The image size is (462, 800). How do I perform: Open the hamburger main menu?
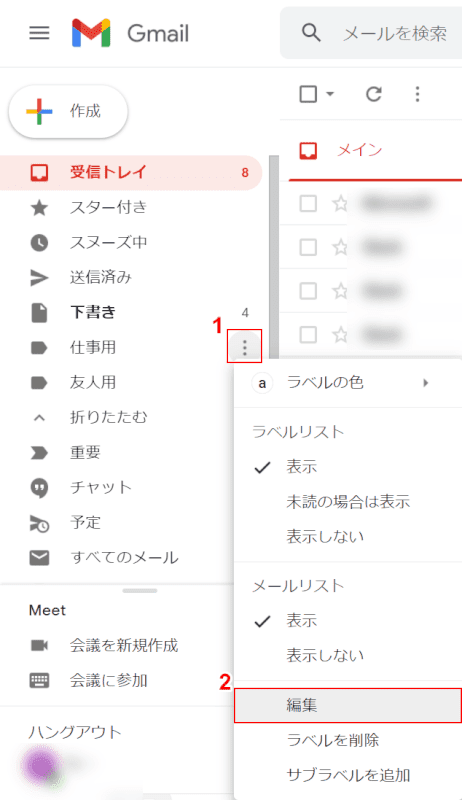click(39, 33)
